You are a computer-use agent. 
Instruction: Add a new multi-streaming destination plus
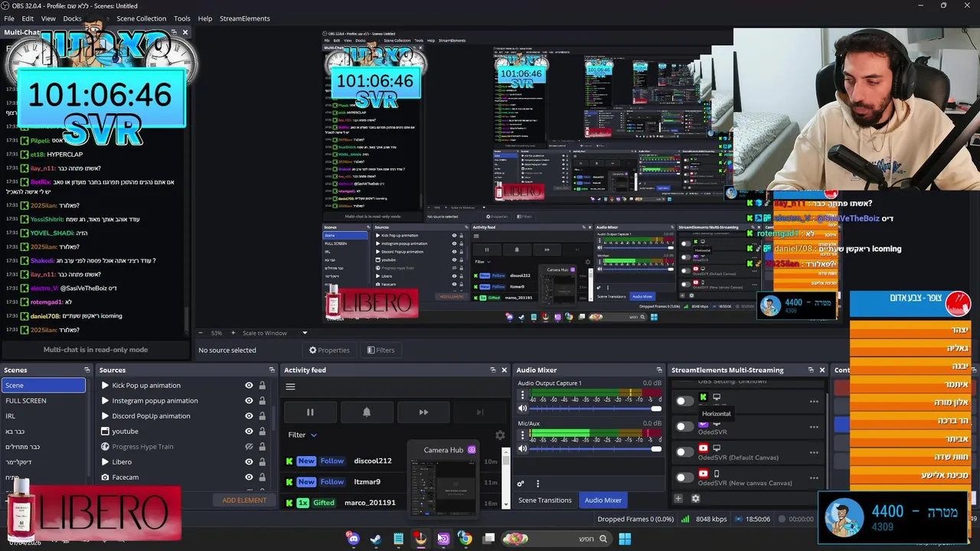click(678, 499)
